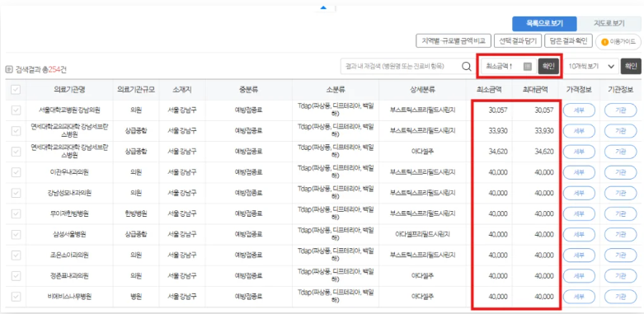Open 기관 info for 정준표내과의원
This screenshot has width=644, height=314.
[621, 276]
